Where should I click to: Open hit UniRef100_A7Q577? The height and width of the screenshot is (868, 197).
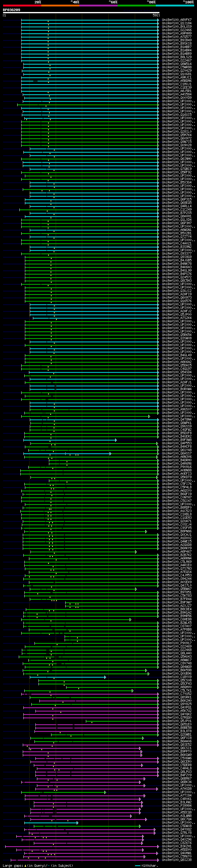point(177,37)
